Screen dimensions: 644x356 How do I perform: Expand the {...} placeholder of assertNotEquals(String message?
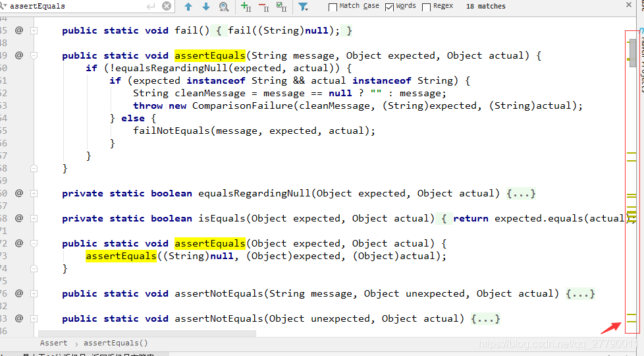580,293
